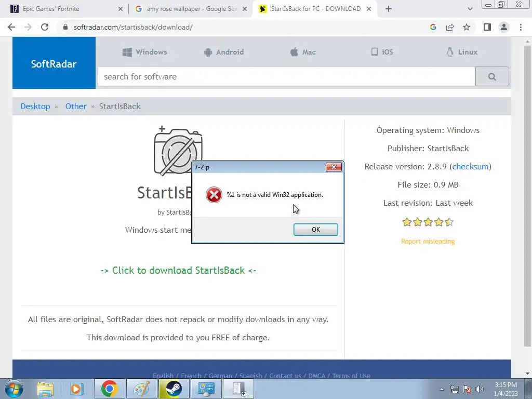
Task: Click the StartIsBack placeholder camera image
Action: [x=178, y=151]
